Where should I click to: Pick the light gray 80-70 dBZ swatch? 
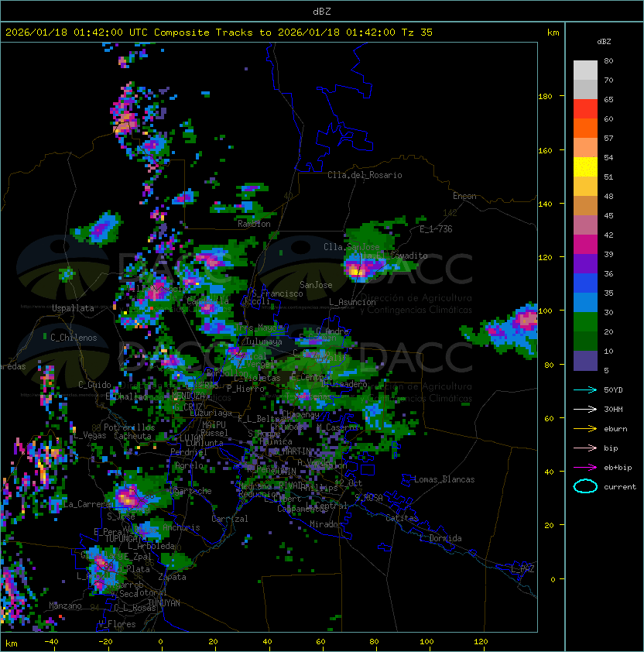point(585,70)
